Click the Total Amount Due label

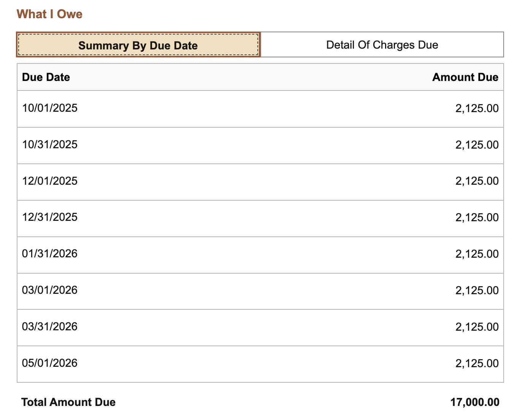[x=68, y=402]
